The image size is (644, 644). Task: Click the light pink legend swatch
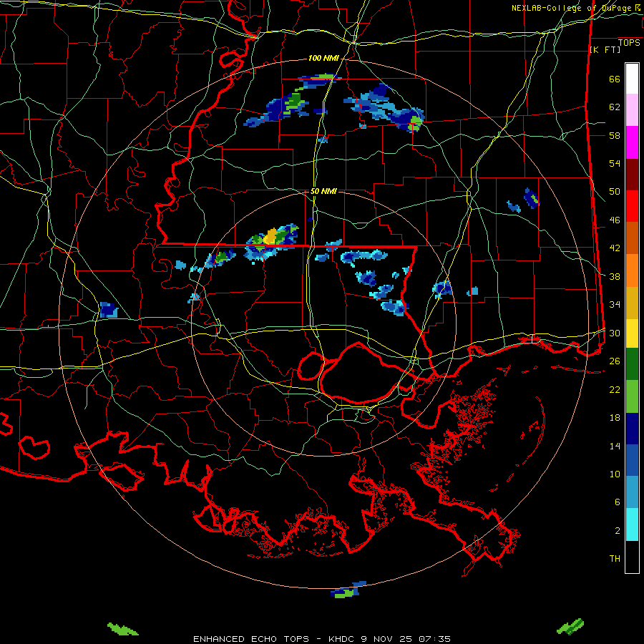(632, 110)
